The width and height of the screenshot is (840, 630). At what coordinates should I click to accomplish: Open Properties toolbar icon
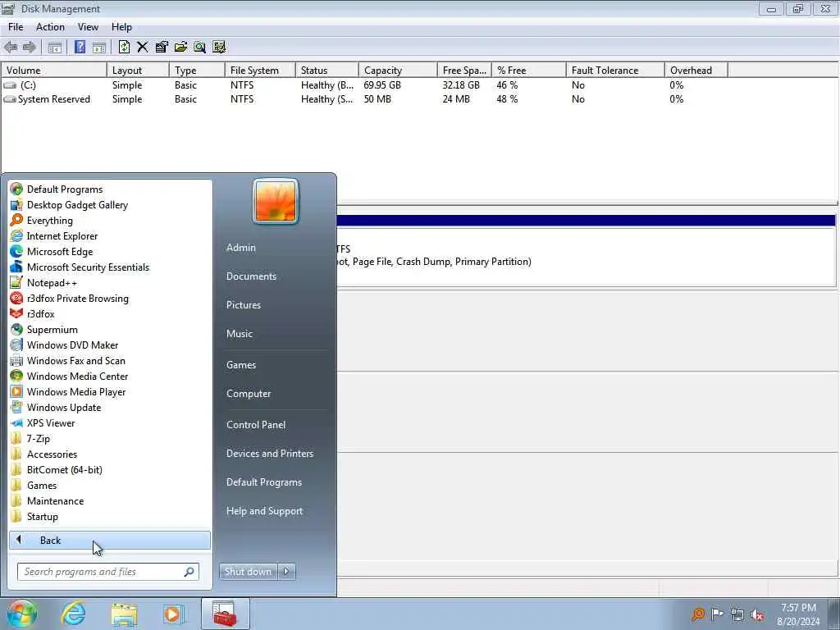[x=162, y=47]
